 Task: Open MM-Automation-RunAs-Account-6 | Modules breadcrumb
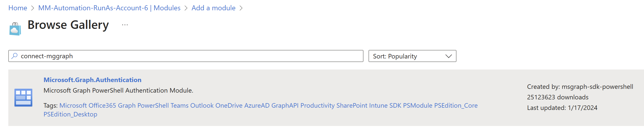(109, 8)
